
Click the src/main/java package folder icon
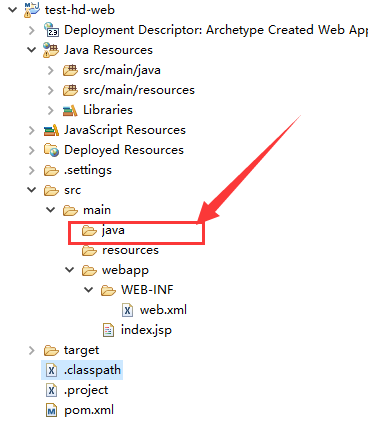coord(70,70)
